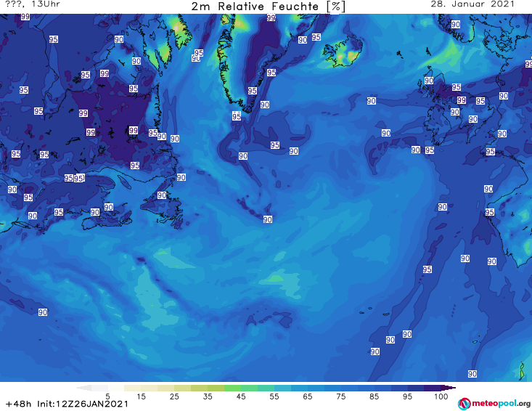The width and height of the screenshot is (532, 411).
Task: Click the legend value "25"
Action: point(174,396)
